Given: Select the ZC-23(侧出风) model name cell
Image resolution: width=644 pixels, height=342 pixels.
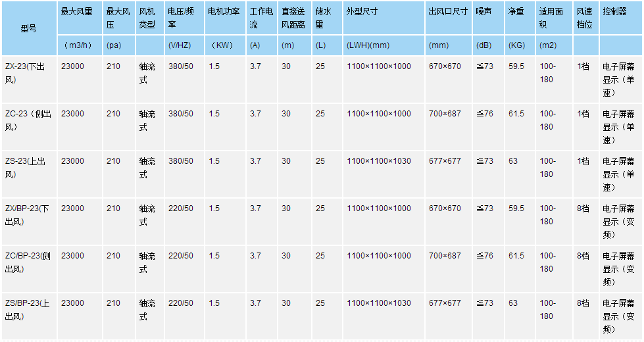Looking at the screenshot, I should pos(28,120).
